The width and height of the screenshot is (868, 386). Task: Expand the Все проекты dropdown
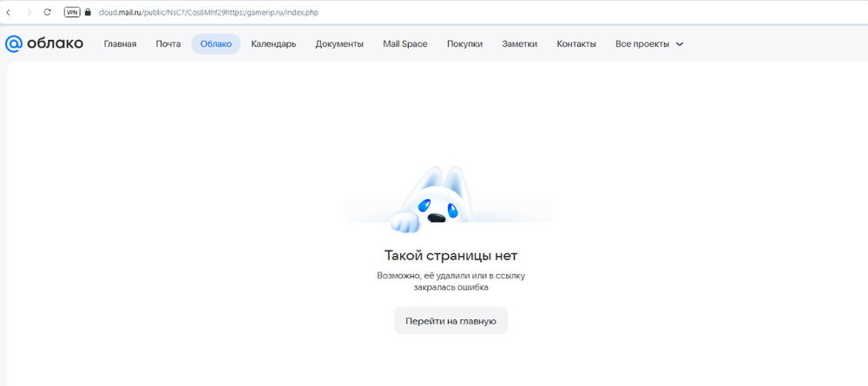click(x=649, y=44)
